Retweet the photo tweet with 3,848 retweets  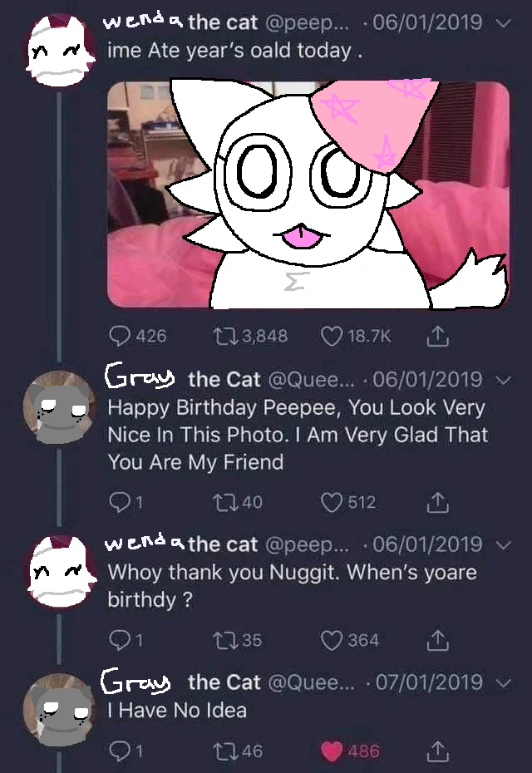224,336
